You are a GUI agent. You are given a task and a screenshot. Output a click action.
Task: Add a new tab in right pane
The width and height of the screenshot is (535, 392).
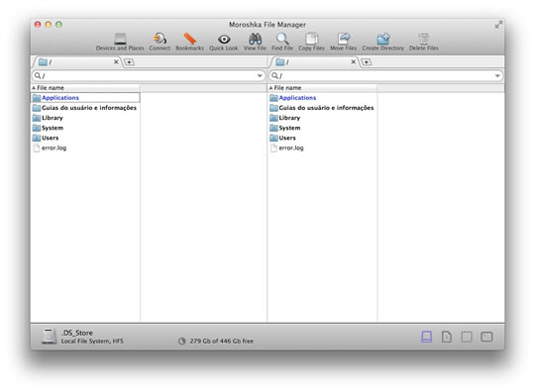367,62
